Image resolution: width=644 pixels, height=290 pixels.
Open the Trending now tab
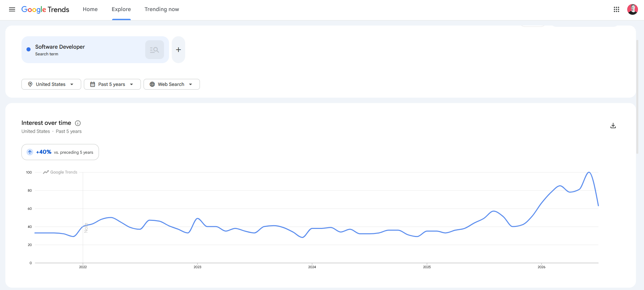162,9
